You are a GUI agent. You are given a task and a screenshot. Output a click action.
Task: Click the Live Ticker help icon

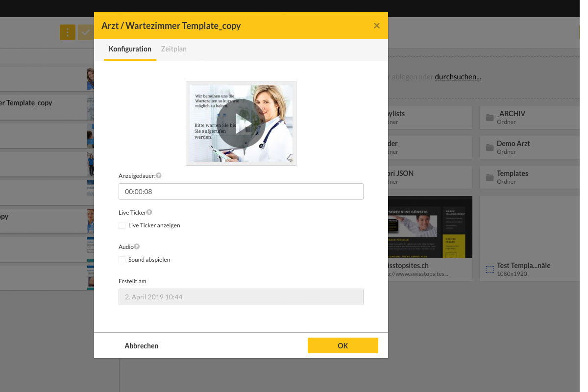(x=149, y=212)
